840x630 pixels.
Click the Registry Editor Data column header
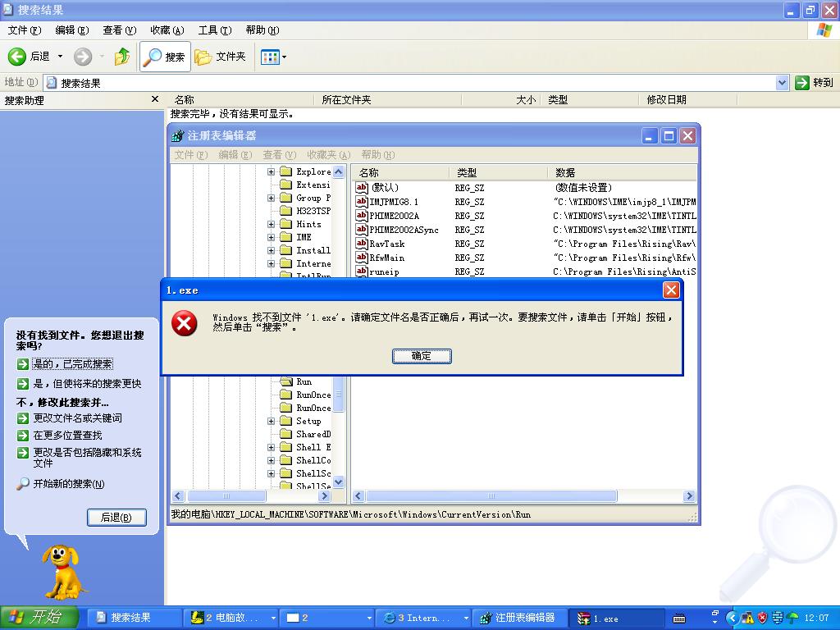[x=622, y=172]
